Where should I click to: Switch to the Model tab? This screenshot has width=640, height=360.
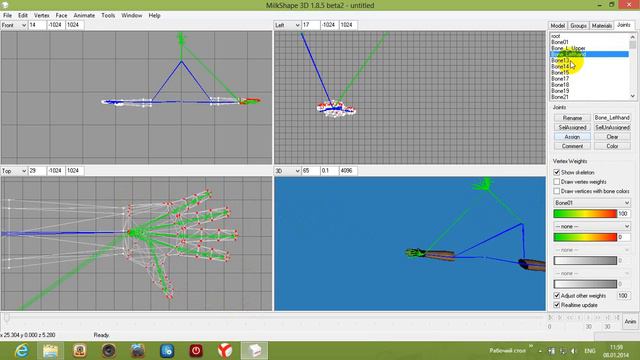coord(558,25)
